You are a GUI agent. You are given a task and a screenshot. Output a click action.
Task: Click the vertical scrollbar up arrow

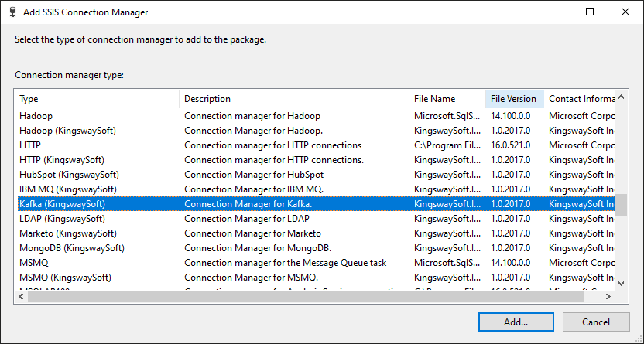click(x=622, y=97)
